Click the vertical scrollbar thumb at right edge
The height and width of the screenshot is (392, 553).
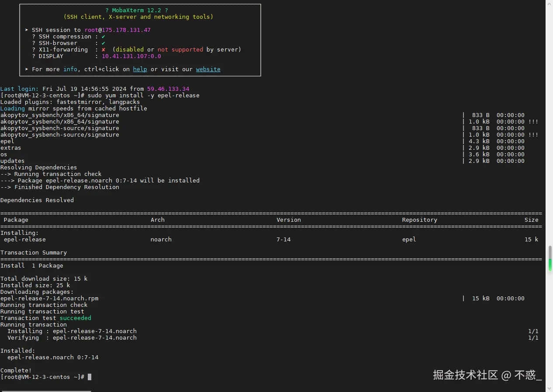pyautogui.click(x=550, y=259)
